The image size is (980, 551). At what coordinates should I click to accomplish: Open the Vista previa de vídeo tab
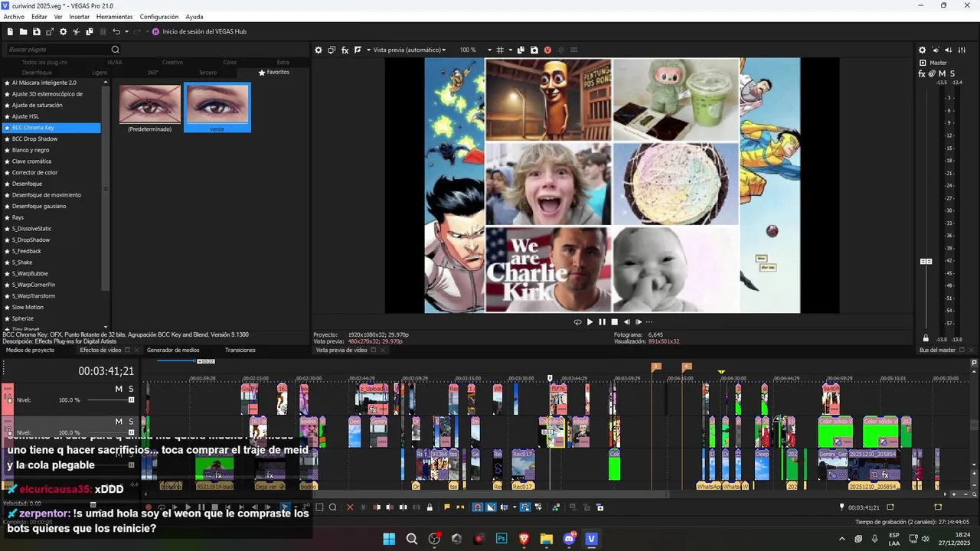341,350
